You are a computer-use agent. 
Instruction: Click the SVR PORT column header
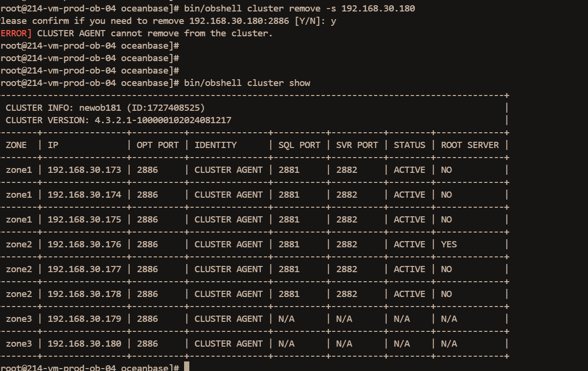357,145
